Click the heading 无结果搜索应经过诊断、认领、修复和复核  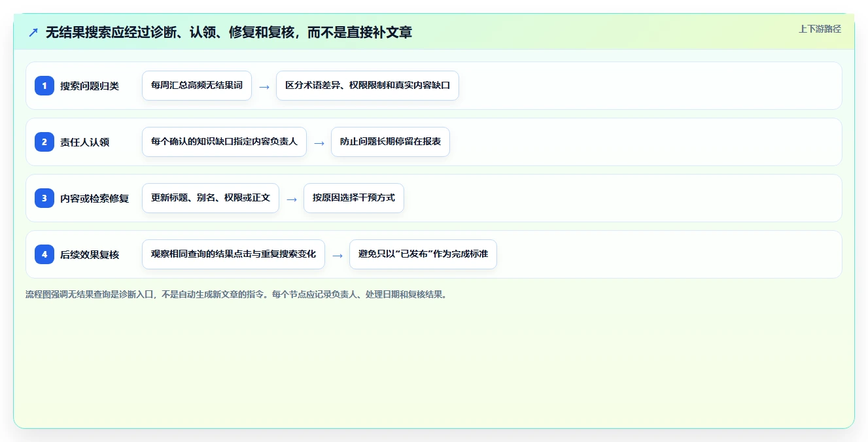(x=229, y=32)
